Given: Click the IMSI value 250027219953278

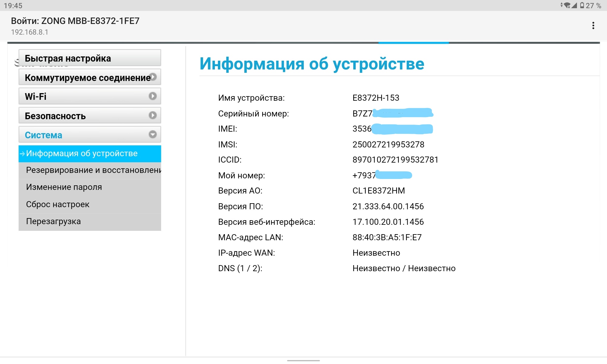Looking at the screenshot, I should point(388,144).
